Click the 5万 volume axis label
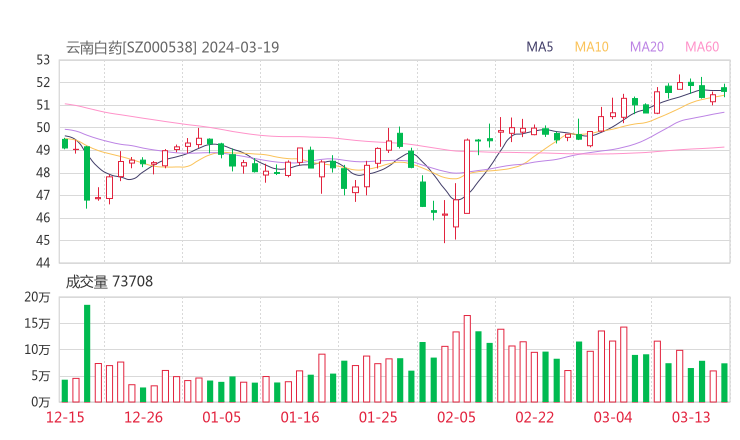Screen dimensions: 740x440 41,376
